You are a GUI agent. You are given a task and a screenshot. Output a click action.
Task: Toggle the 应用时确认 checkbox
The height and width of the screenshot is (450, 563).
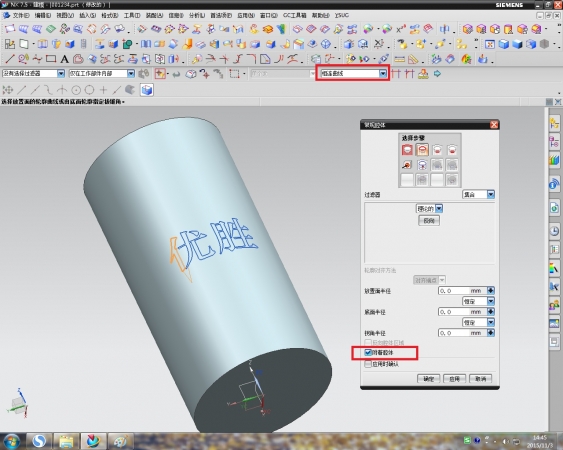point(368,364)
